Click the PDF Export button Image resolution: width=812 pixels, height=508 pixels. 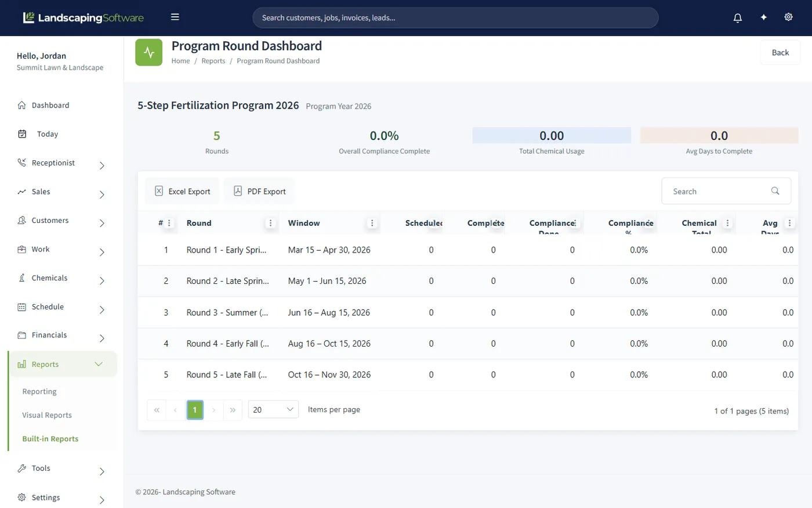(260, 191)
